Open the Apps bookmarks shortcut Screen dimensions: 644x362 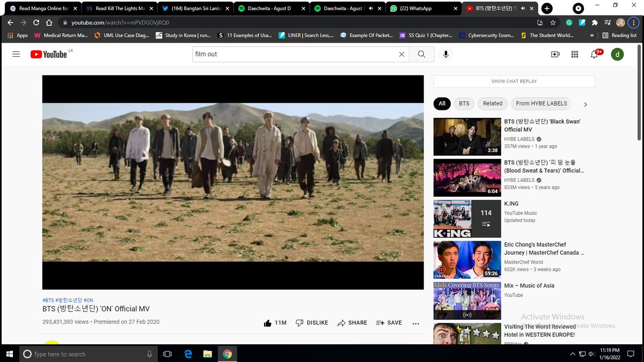point(17,35)
